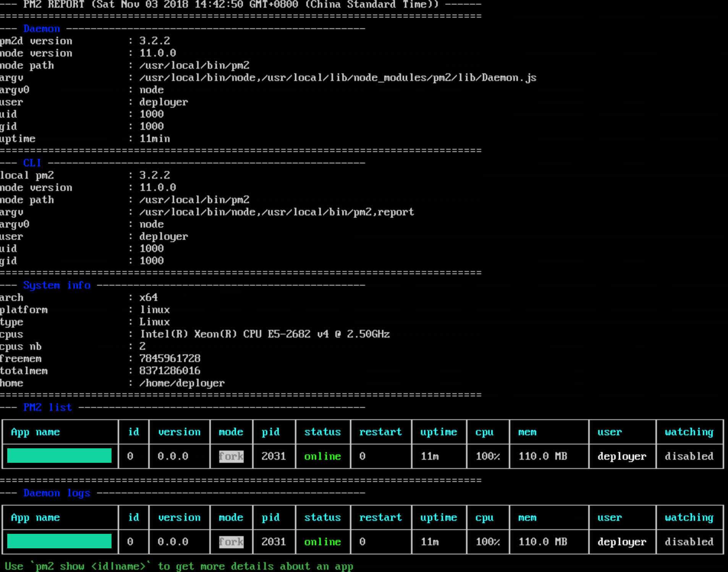Image resolution: width=728 pixels, height=572 pixels.
Task: Click node version 11.0.0 in Daemon section
Action: point(157,53)
